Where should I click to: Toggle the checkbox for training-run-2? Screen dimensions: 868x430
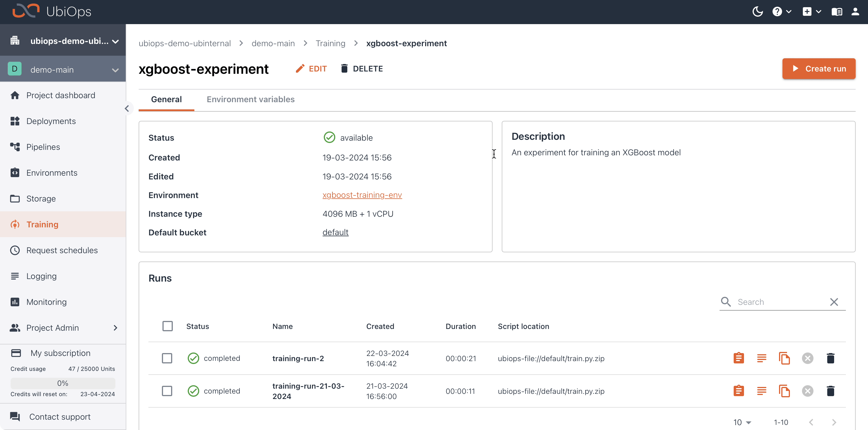[x=167, y=358]
